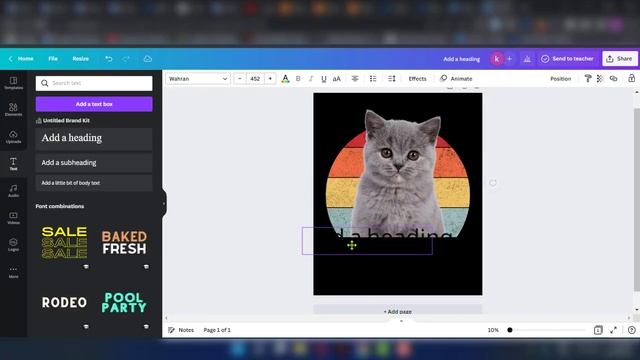
Task: Click the Search text field
Action: point(94,83)
